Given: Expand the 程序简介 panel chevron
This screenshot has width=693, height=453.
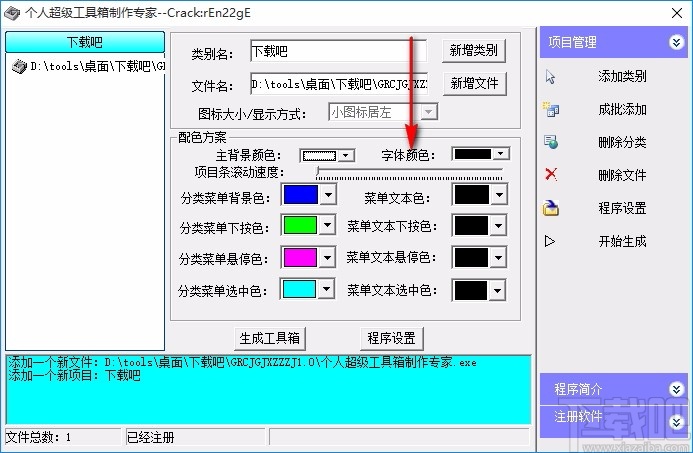Looking at the screenshot, I should tap(676, 389).
